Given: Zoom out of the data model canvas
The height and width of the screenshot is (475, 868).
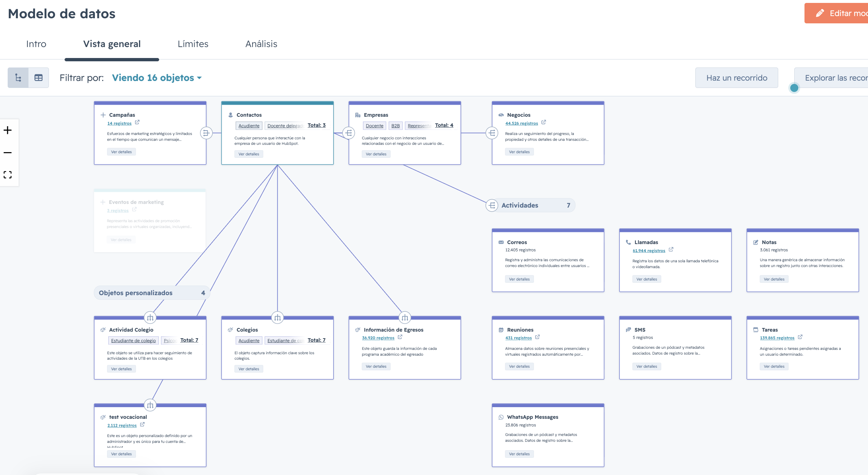Looking at the screenshot, I should click(x=8, y=152).
